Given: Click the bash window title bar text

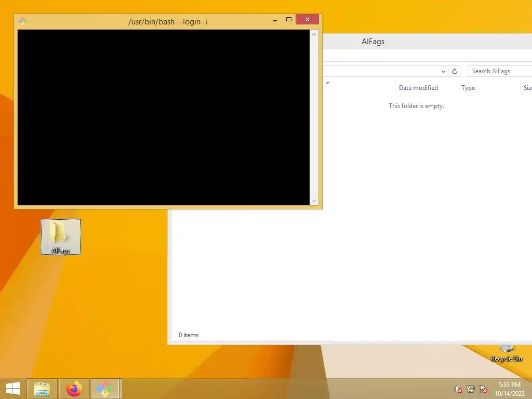Looking at the screenshot, I should pyautogui.click(x=168, y=22).
